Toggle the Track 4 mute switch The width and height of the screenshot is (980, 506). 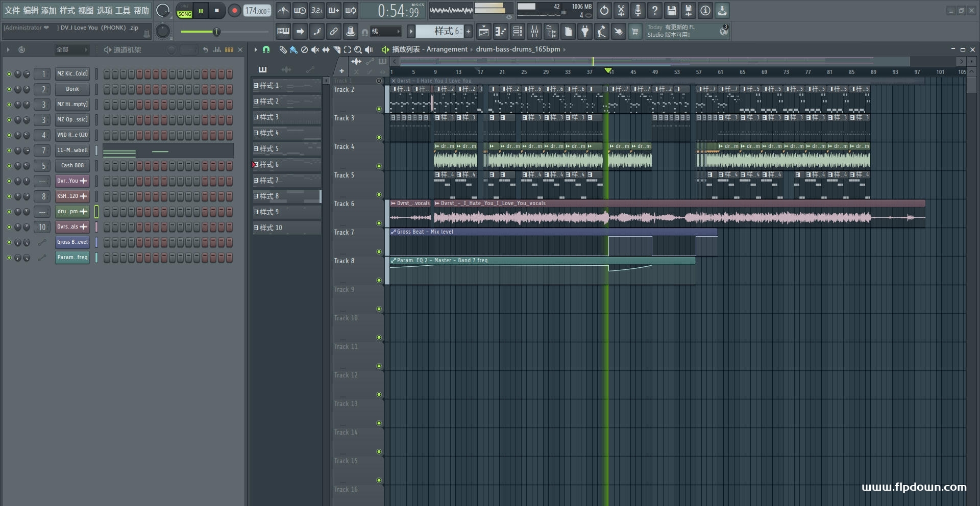[x=379, y=166]
